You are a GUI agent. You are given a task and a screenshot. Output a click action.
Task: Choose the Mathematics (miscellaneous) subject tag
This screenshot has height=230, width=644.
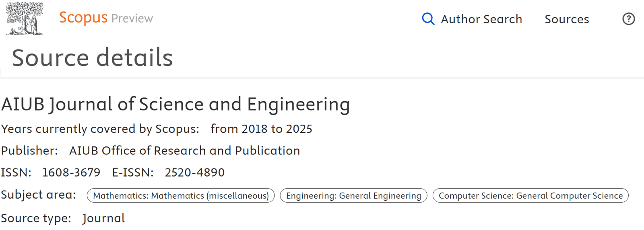pos(181,195)
